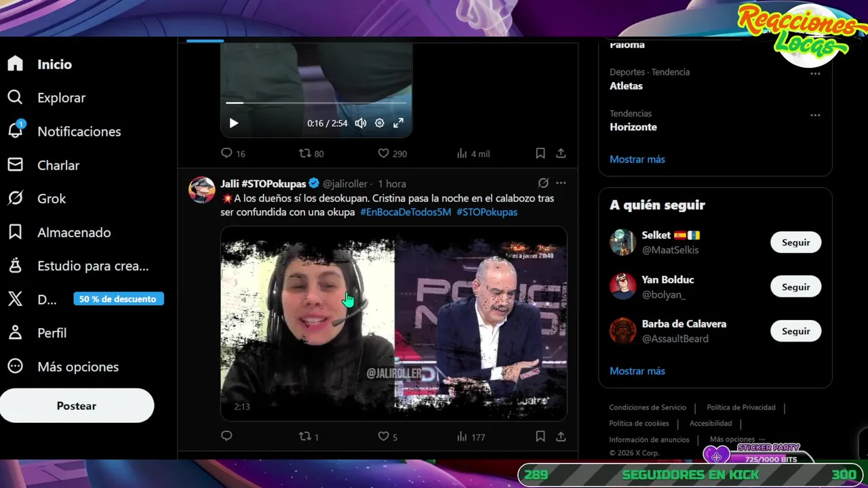Follow Yan Bolduc account
This screenshot has width=868, height=488.
click(x=795, y=287)
